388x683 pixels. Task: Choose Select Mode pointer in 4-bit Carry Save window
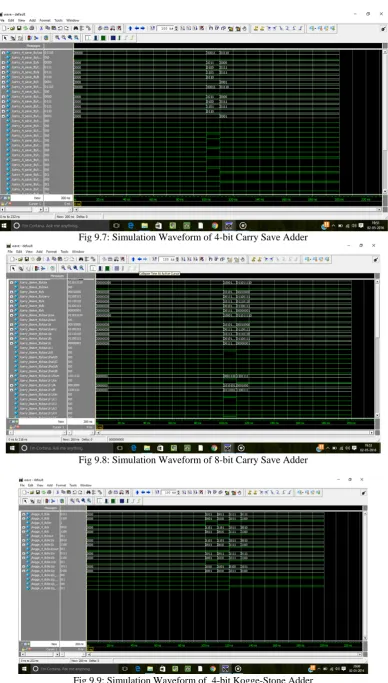click(5, 38)
